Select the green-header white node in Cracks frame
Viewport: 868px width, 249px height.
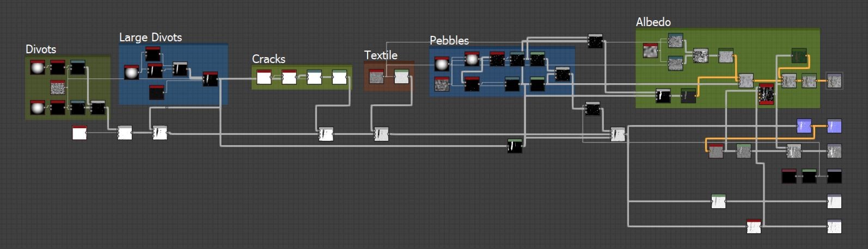[x=339, y=77]
